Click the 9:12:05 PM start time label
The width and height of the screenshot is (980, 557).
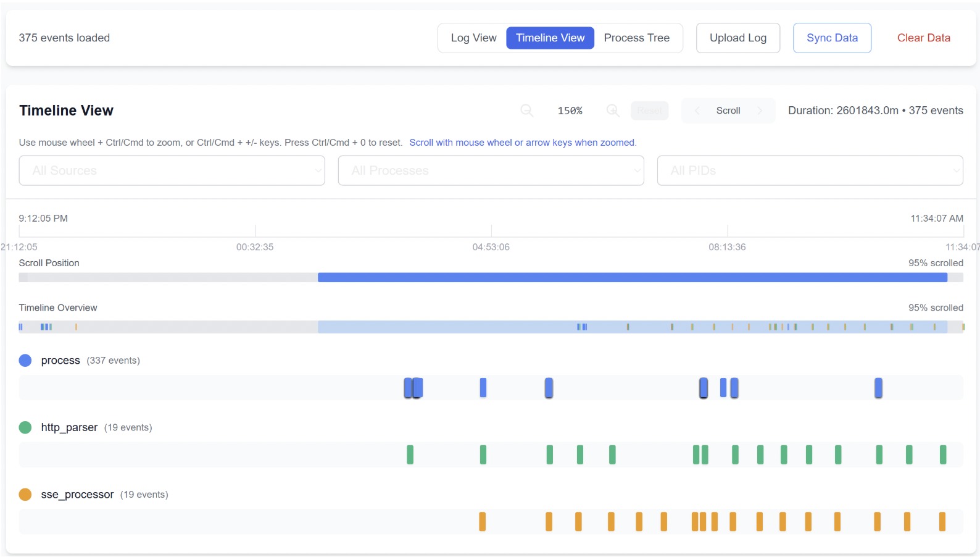coord(43,219)
